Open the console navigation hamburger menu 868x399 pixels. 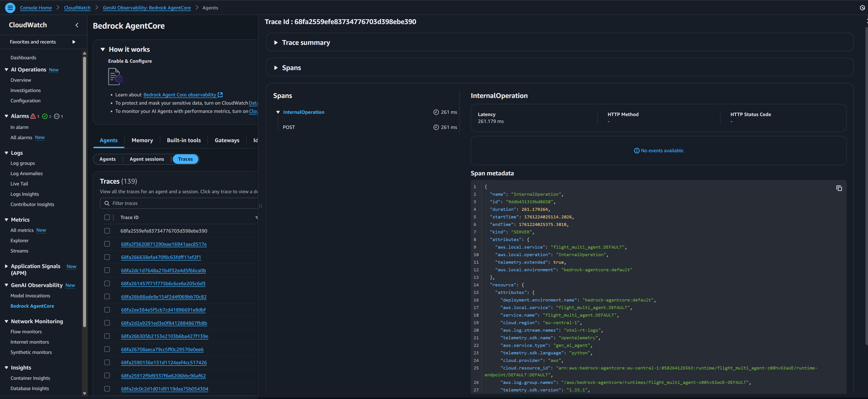[10, 7]
